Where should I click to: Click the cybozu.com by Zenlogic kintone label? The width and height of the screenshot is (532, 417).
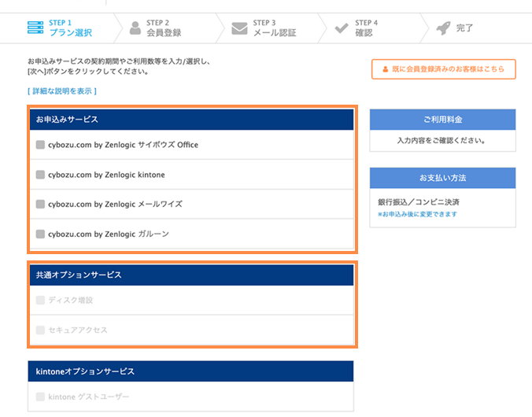tap(106, 175)
